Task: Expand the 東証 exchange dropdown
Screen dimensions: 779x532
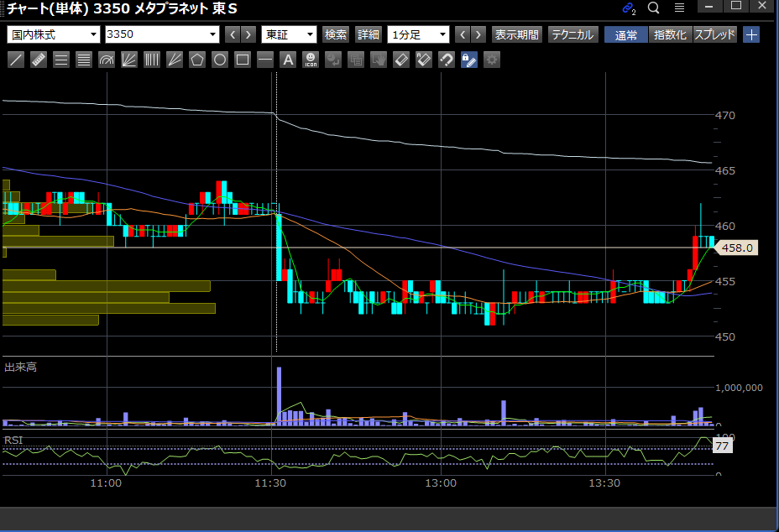Action: 289,35
